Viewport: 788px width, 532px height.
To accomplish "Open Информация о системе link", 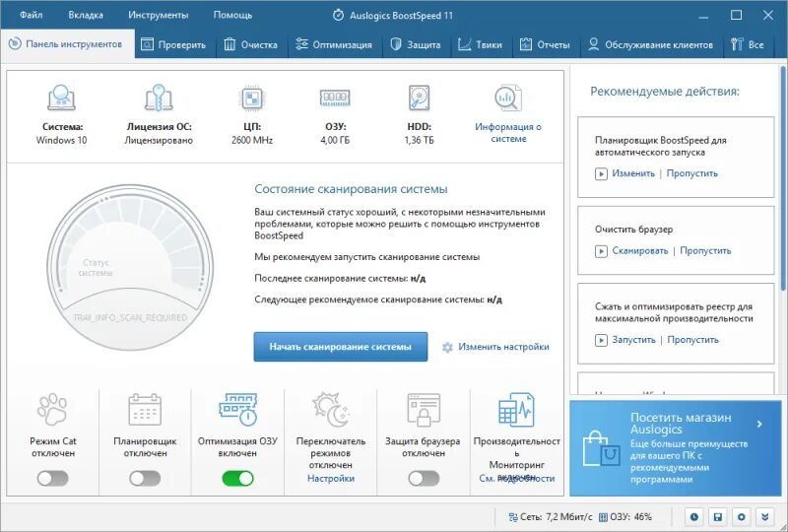I will click(508, 133).
